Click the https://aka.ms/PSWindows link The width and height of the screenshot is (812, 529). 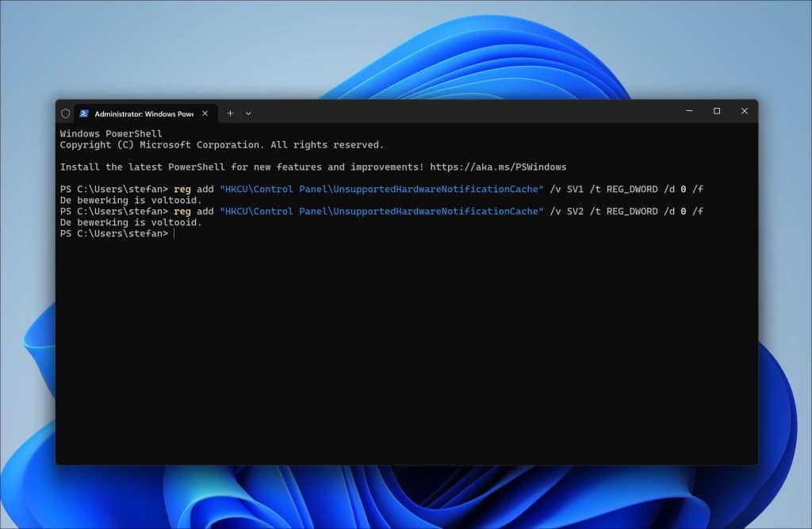coord(498,167)
